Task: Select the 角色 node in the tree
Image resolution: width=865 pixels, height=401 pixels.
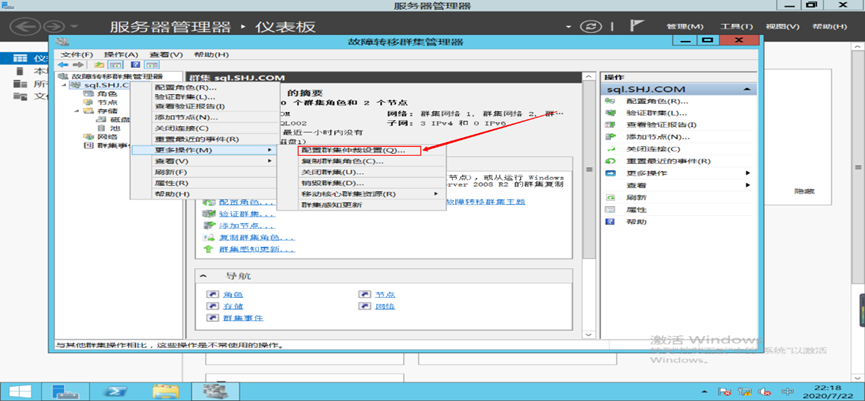Action: point(107,94)
